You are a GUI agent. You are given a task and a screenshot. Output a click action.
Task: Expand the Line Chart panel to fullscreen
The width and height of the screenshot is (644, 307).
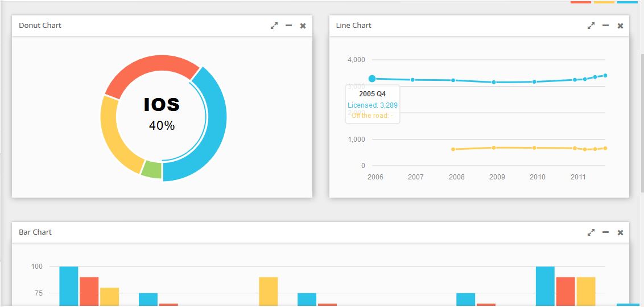[x=591, y=26]
